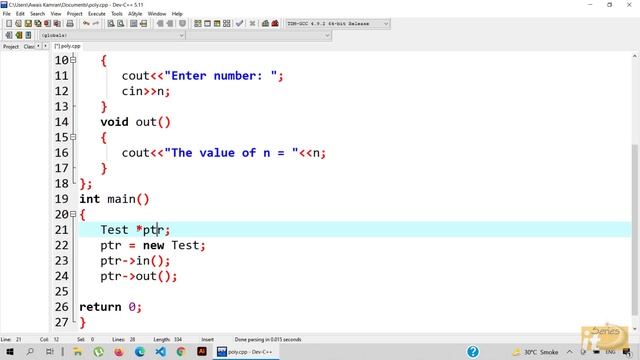Viewport: 640px width, 360px height.
Task: Click the New file toolbar icon
Action: pos(9,24)
